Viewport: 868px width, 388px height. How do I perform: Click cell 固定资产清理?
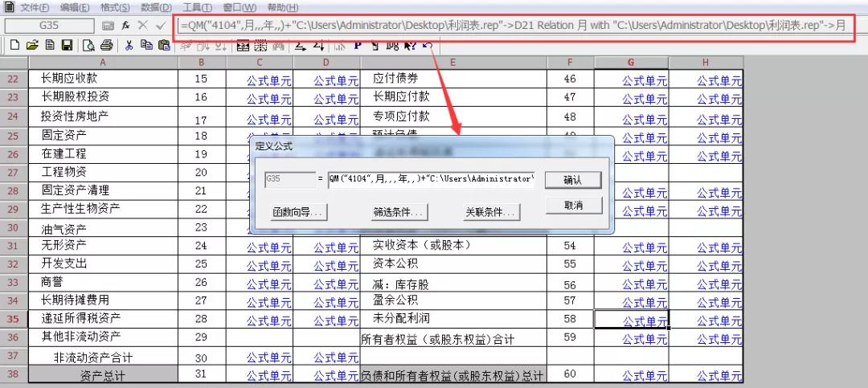pos(103,190)
